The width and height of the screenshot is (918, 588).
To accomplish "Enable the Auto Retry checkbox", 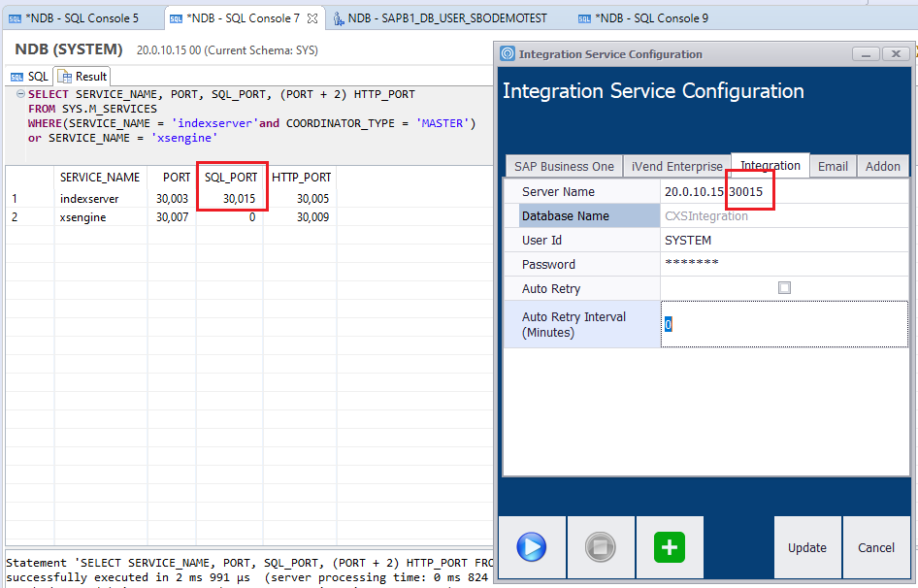I will (784, 287).
